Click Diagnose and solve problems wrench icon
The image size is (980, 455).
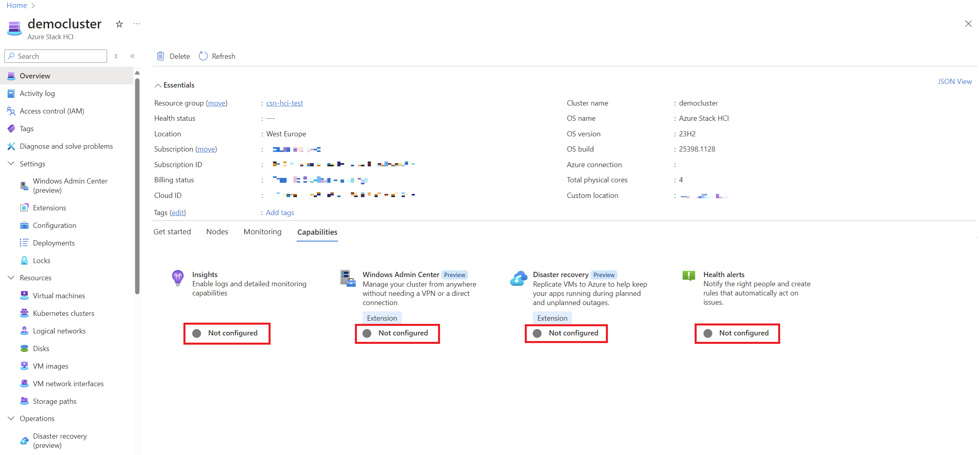(11, 146)
